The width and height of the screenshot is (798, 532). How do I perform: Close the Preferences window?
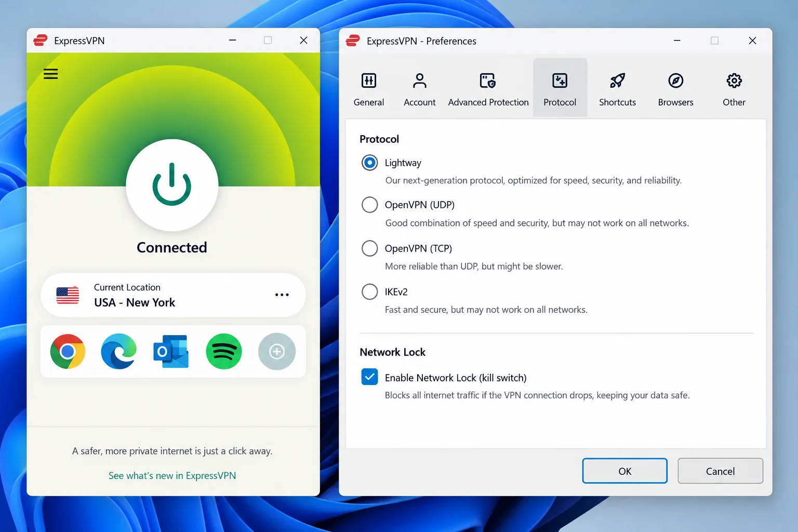tap(752, 41)
